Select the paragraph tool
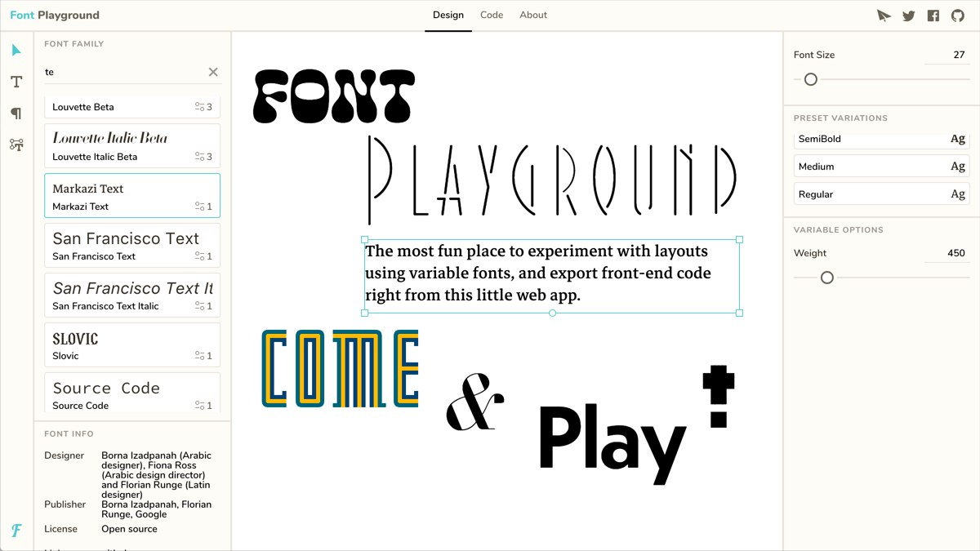 [x=16, y=113]
